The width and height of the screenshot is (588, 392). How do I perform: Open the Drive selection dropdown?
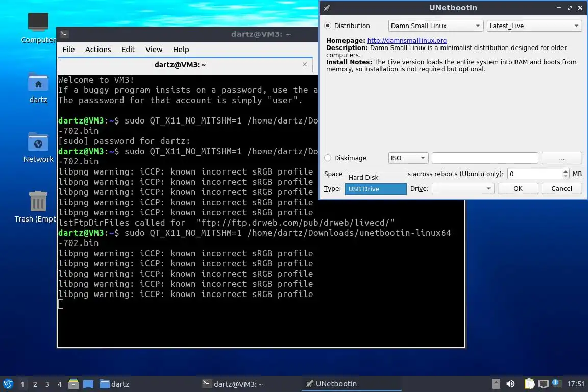[x=463, y=189]
